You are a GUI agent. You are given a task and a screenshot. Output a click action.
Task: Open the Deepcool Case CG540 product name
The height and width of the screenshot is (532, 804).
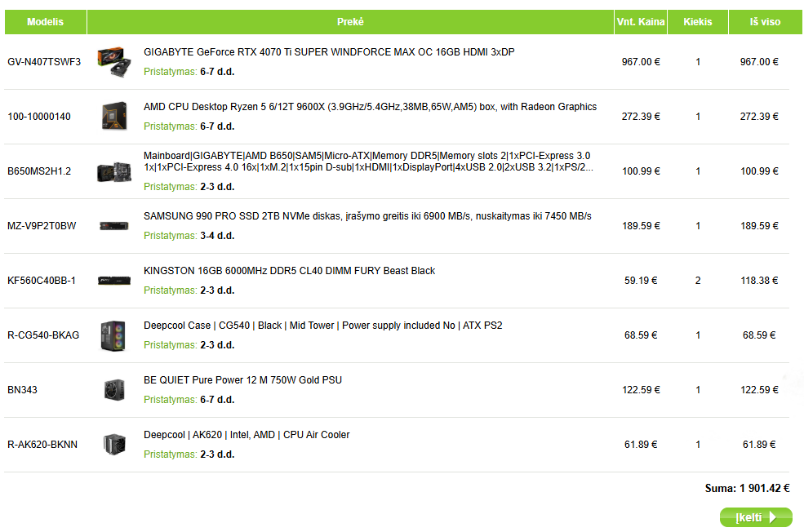pyautogui.click(x=322, y=326)
